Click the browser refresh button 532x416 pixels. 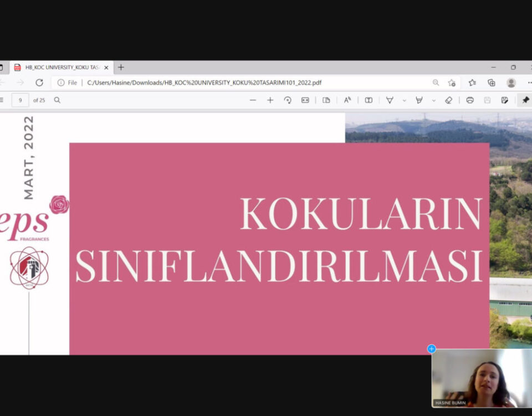pos(39,83)
